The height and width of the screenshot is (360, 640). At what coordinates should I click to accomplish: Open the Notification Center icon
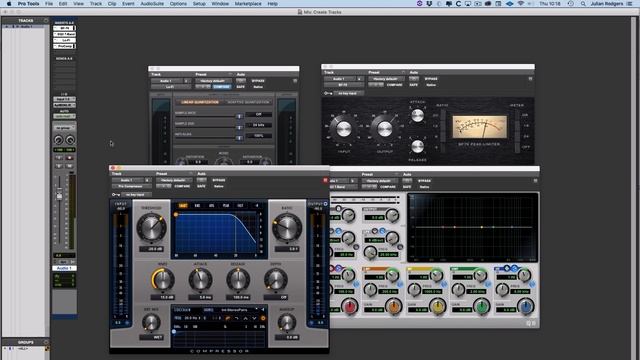pyautogui.click(x=629, y=4)
